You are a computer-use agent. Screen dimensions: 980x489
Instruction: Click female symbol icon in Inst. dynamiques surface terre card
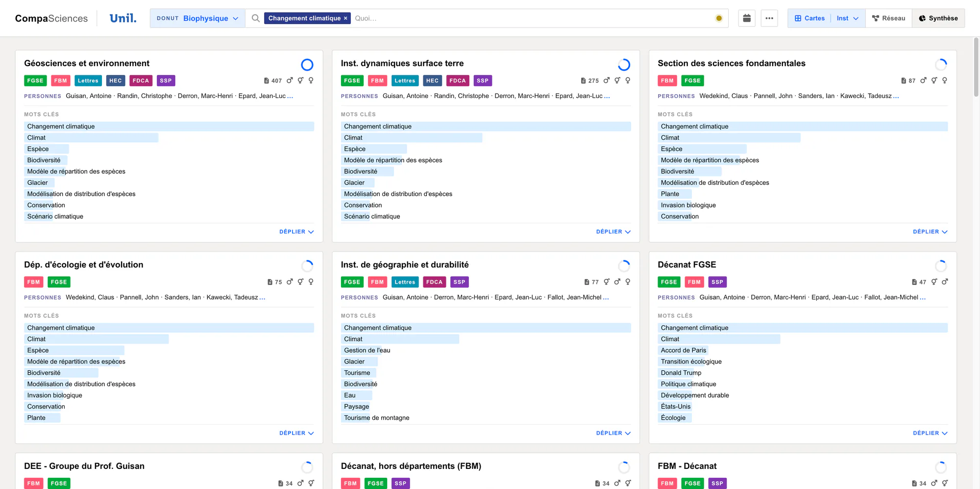click(628, 80)
